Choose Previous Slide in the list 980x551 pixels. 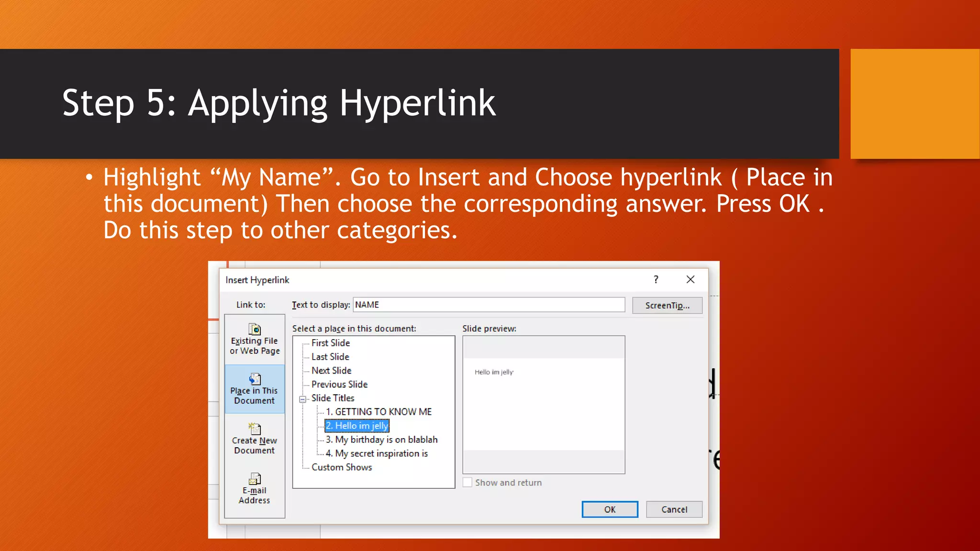(339, 385)
